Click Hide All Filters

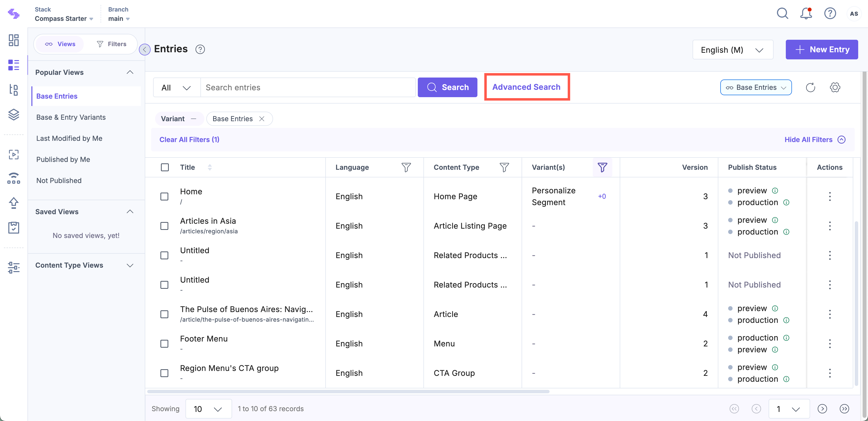(x=815, y=140)
